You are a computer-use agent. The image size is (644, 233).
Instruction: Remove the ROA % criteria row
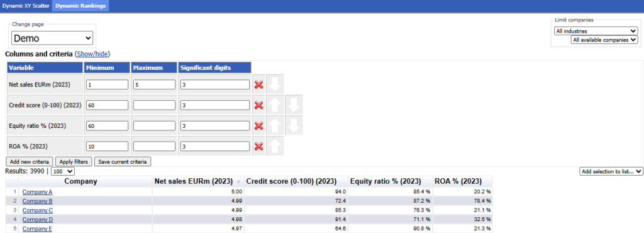click(258, 146)
